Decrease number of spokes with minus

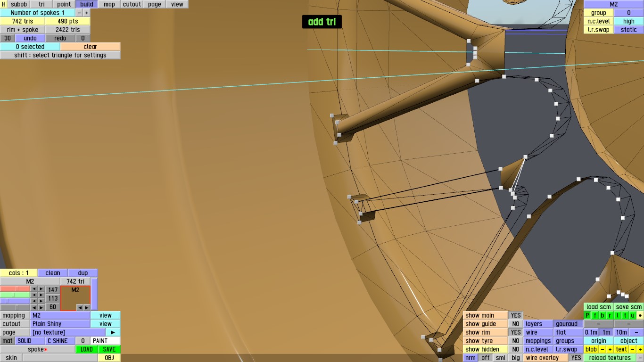[79, 13]
